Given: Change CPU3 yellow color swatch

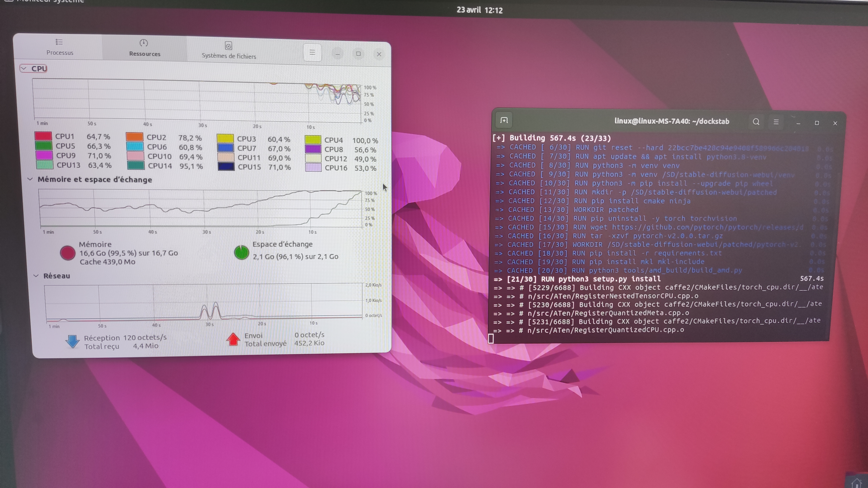Looking at the screenshot, I should click(225, 138).
